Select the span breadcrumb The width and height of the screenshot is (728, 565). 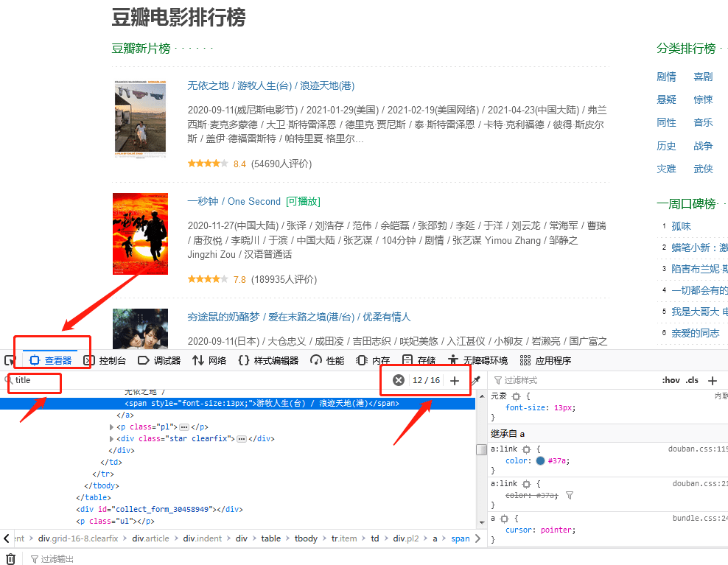460,538
